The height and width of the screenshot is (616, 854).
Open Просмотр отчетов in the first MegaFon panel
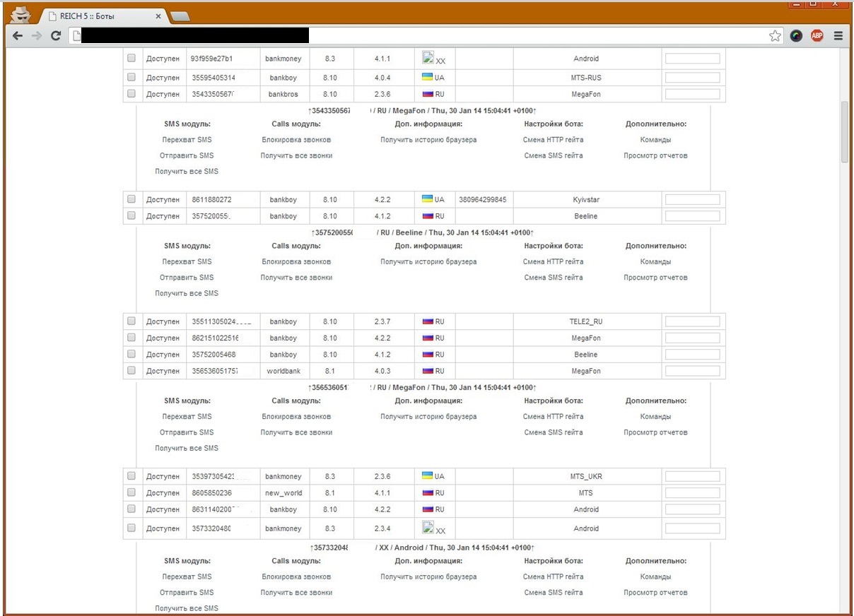(x=655, y=155)
